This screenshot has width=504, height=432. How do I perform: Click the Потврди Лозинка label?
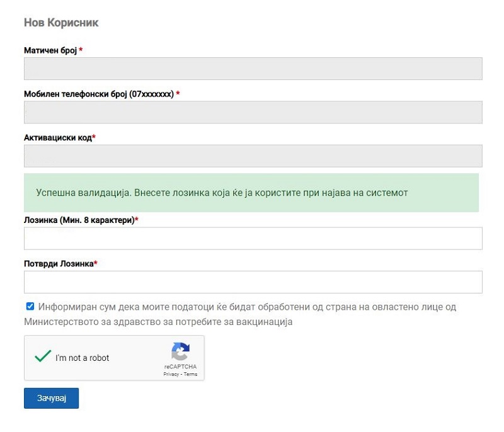tap(59, 263)
